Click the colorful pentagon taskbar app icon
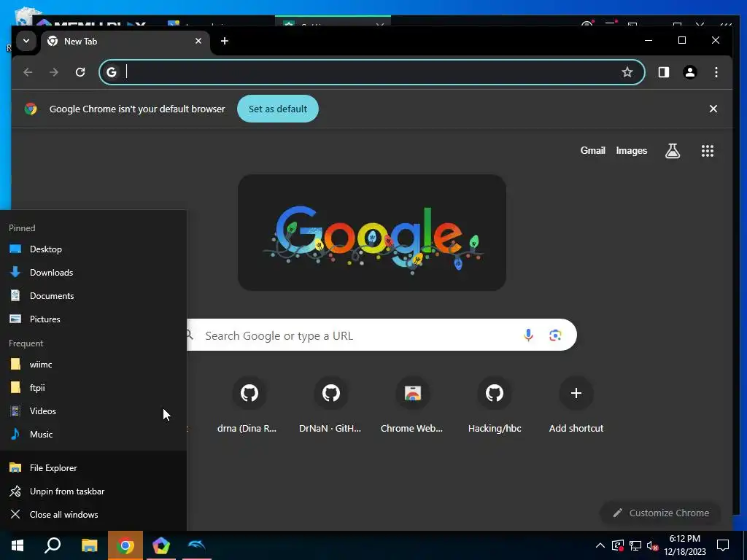The height and width of the screenshot is (560, 747). tap(161, 545)
